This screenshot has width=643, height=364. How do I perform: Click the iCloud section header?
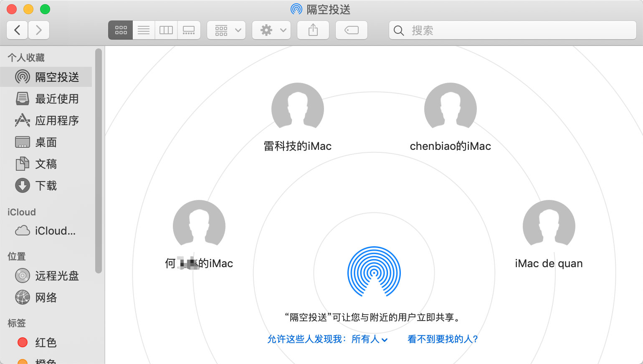pyautogui.click(x=22, y=212)
